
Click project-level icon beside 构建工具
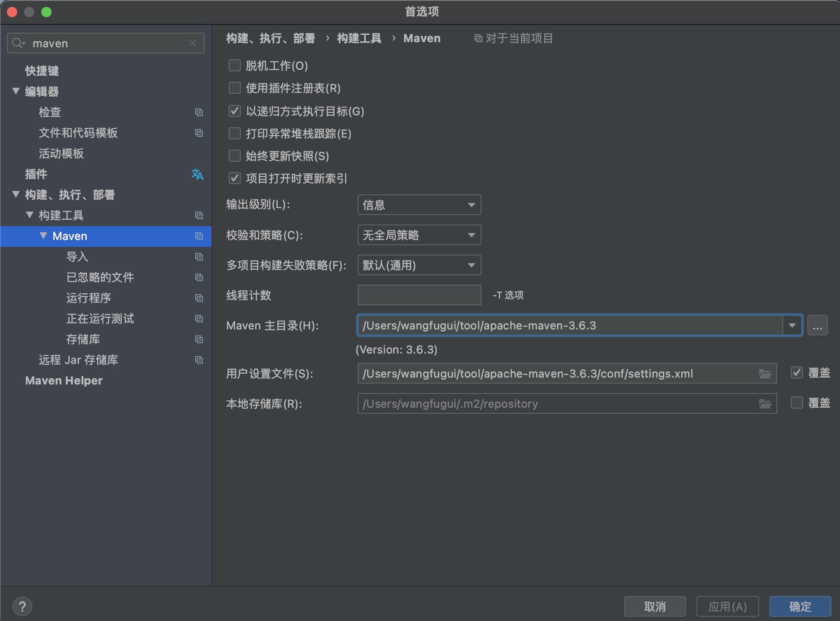[199, 215]
